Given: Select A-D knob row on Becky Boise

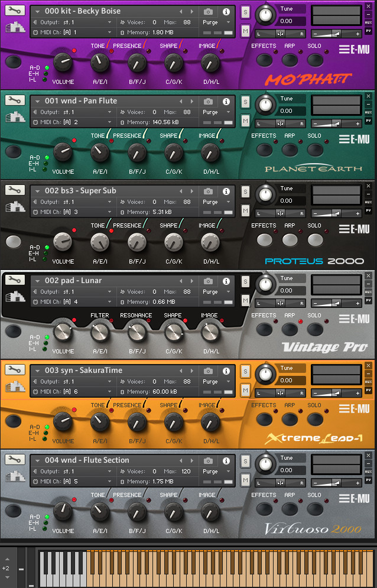Looking at the screenshot, I should [x=47, y=68].
